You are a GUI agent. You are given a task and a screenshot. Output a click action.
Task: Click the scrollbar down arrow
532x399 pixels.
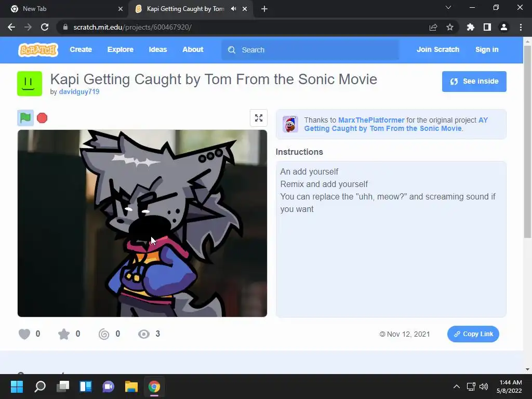(x=527, y=370)
